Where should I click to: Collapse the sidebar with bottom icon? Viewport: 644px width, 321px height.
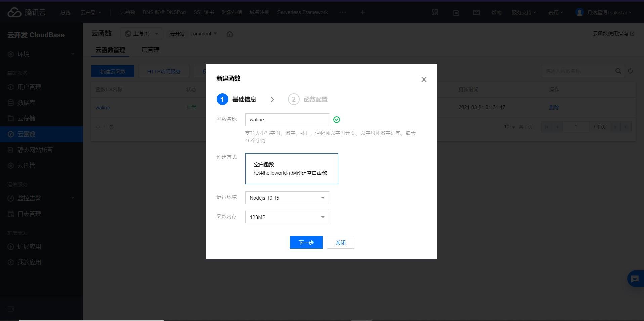pos(11,309)
